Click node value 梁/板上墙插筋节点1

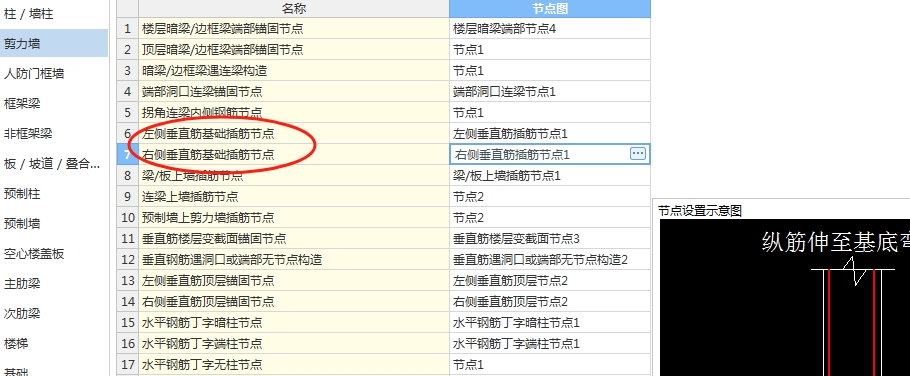(x=550, y=175)
